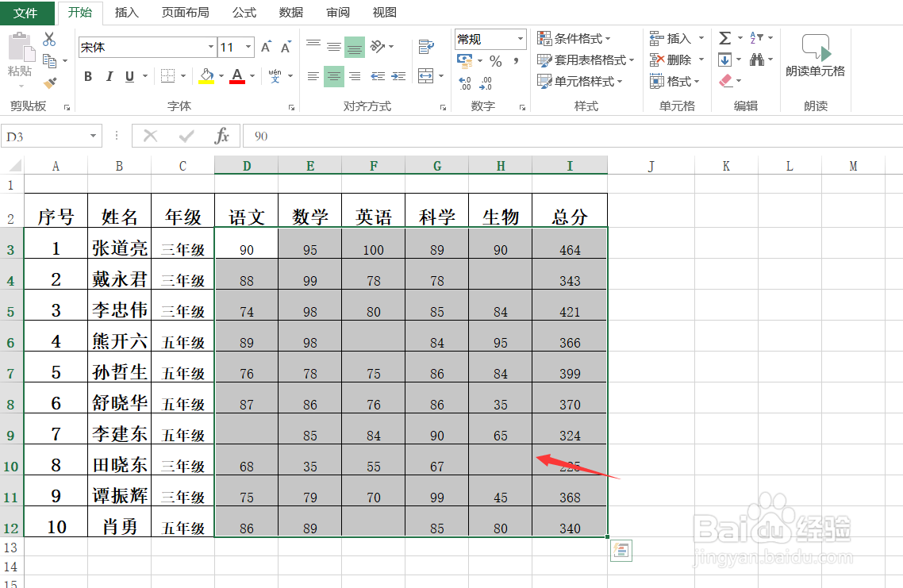Image resolution: width=903 pixels, height=588 pixels.
Task: Click the formula bar input
Action: [x=573, y=136]
